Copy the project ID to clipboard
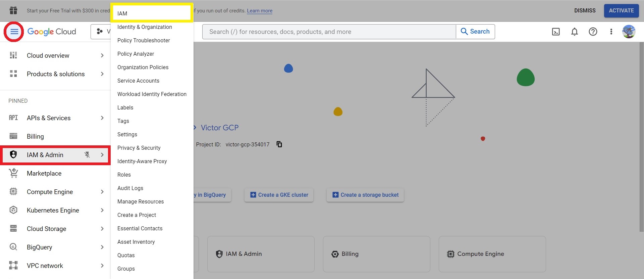Screen dimensions: 644x279 pyautogui.click(x=279, y=144)
